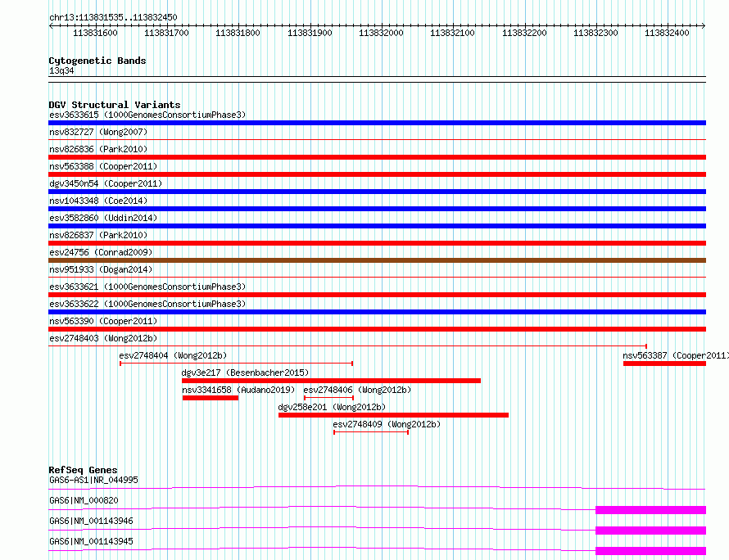729x560 pixels.
Task: Click the esv3633615 blue variant bar
Action: pyautogui.click(x=377, y=123)
